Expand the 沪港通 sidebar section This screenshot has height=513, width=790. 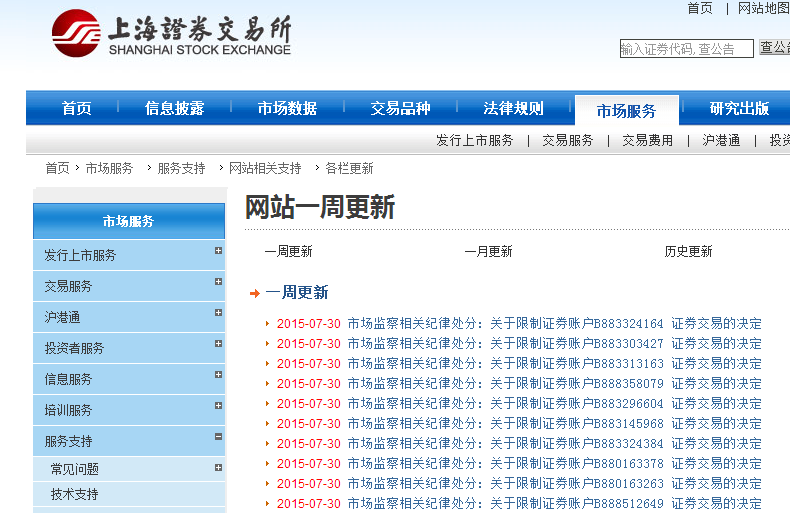pyautogui.click(x=218, y=313)
